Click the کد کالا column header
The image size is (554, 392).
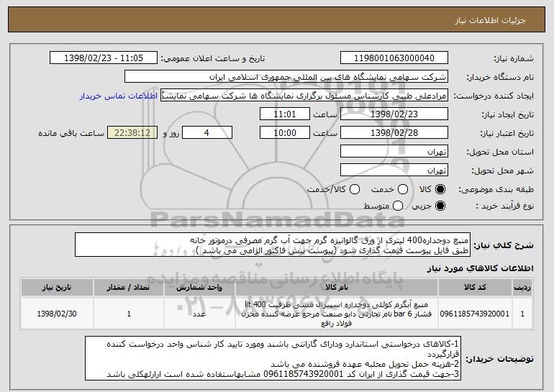pos(475,288)
